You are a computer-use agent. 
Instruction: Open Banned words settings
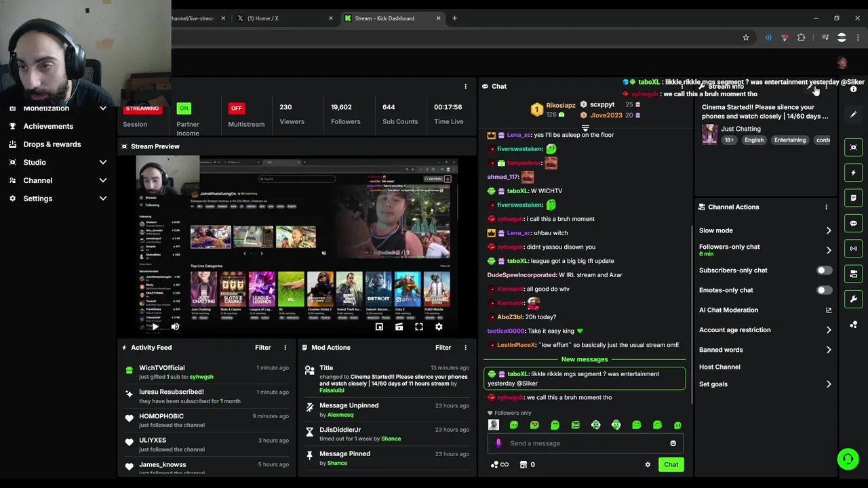765,350
